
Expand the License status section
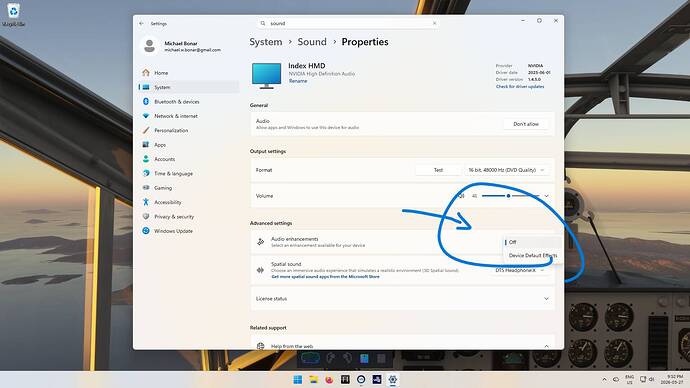coord(546,299)
